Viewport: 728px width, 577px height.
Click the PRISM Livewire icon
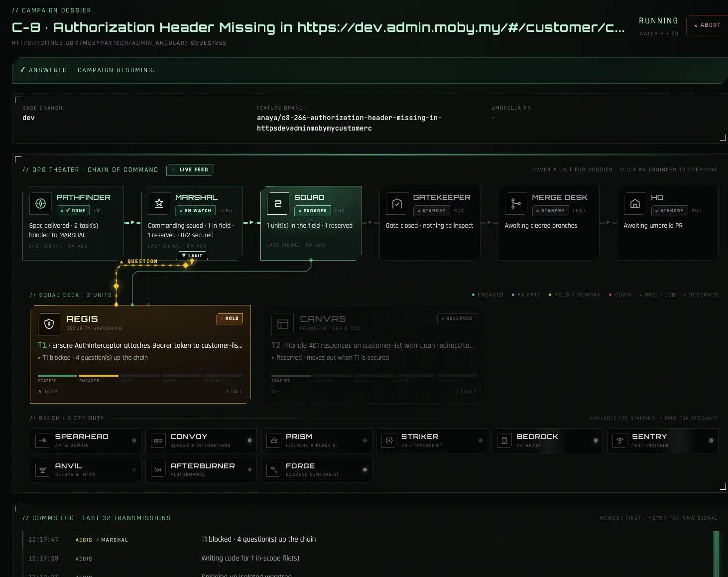pos(274,440)
